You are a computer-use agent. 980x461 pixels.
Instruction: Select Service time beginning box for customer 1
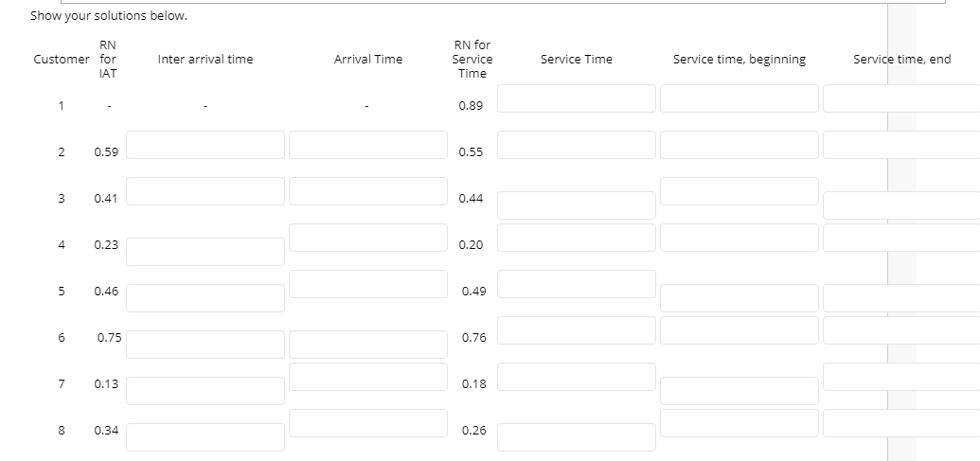[739, 98]
